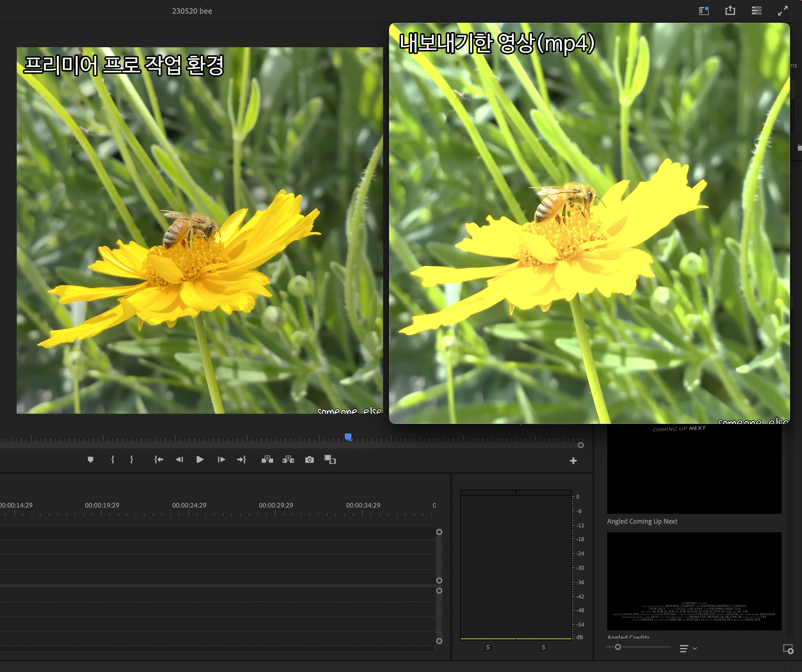The width and height of the screenshot is (802, 672).
Task: Add a marker with the marker icon
Action: point(91,459)
